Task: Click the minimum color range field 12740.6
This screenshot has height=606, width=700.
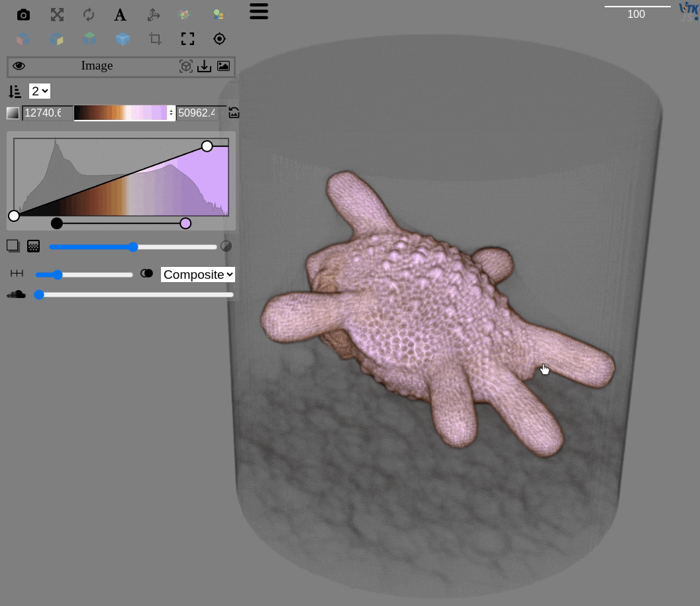Action: tap(46, 113)
